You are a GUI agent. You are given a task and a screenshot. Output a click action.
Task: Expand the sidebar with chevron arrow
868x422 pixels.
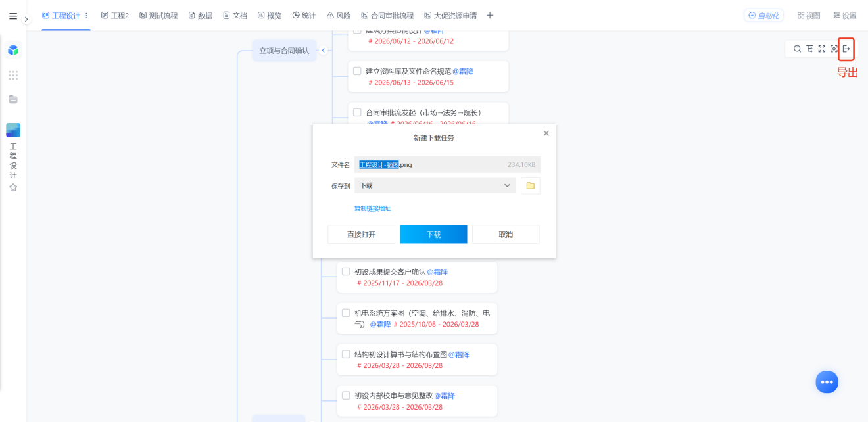tap(26, 19)
